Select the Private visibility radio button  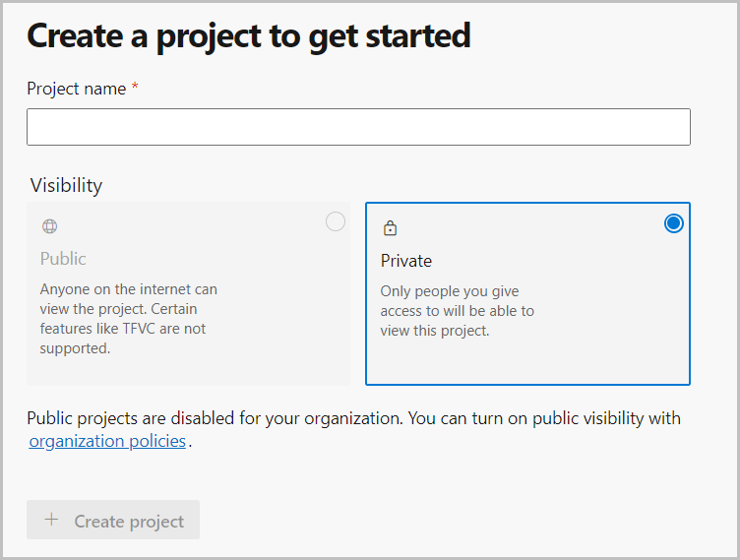pyautogui.click(x=673, y=223)
